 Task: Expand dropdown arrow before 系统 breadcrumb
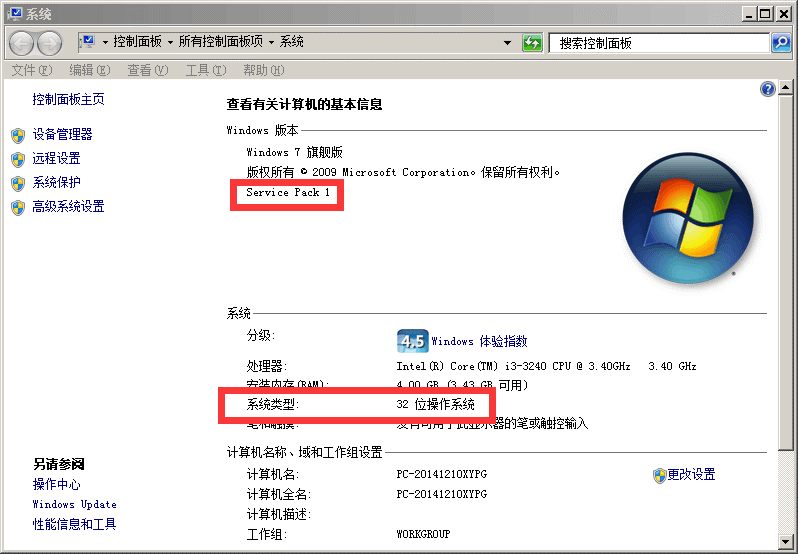272,42
